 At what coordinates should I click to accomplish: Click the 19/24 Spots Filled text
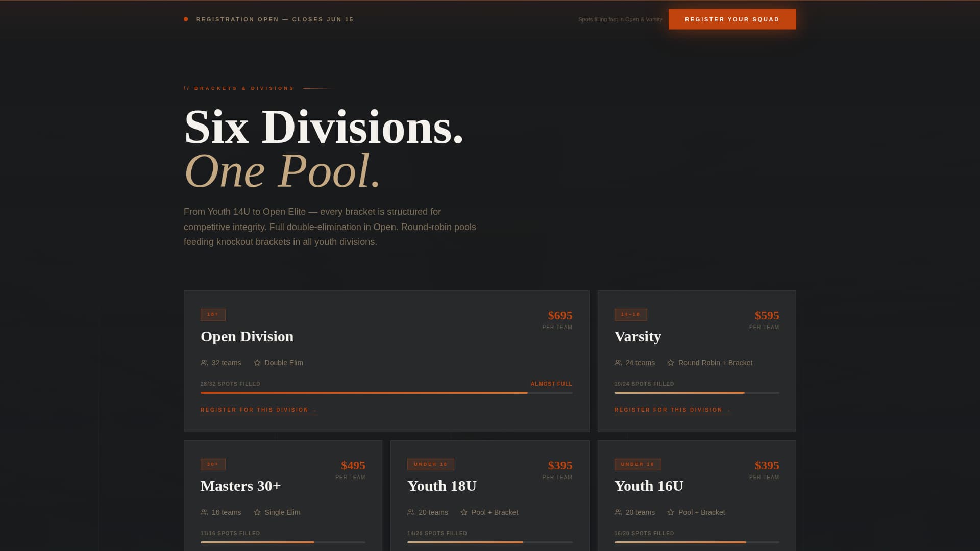(x=644, y=384)
